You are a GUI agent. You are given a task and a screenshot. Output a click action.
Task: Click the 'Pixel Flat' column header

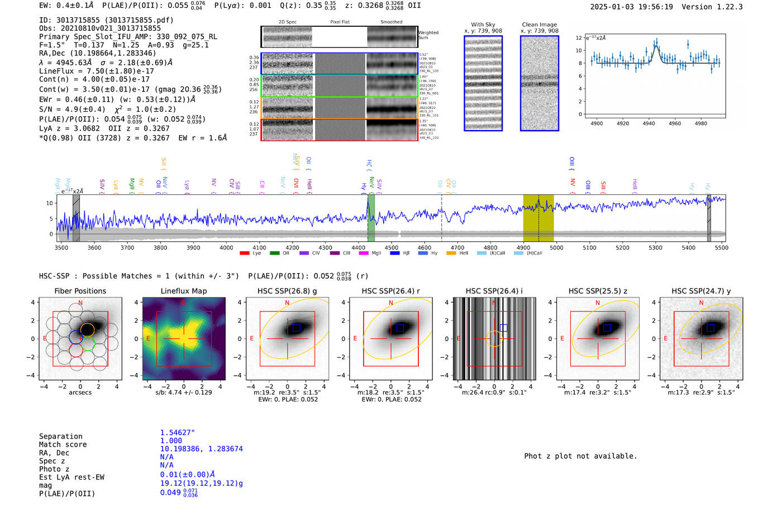click(340, 22)
